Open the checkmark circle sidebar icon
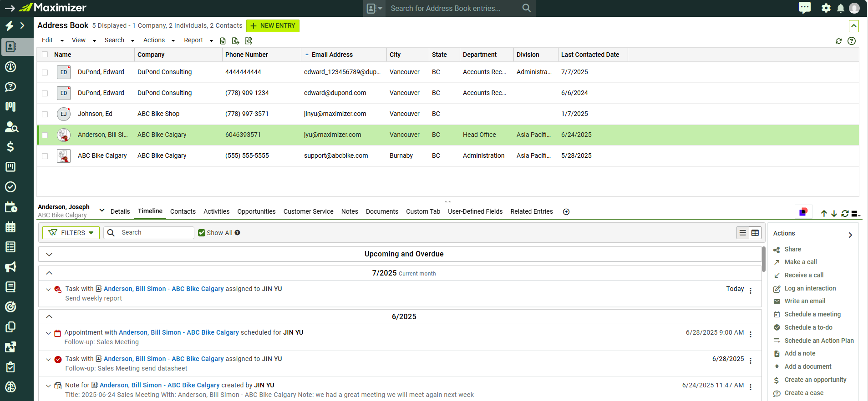Image resolution: width=868 pixels, height=401 pixels. [x=10, y=187]
